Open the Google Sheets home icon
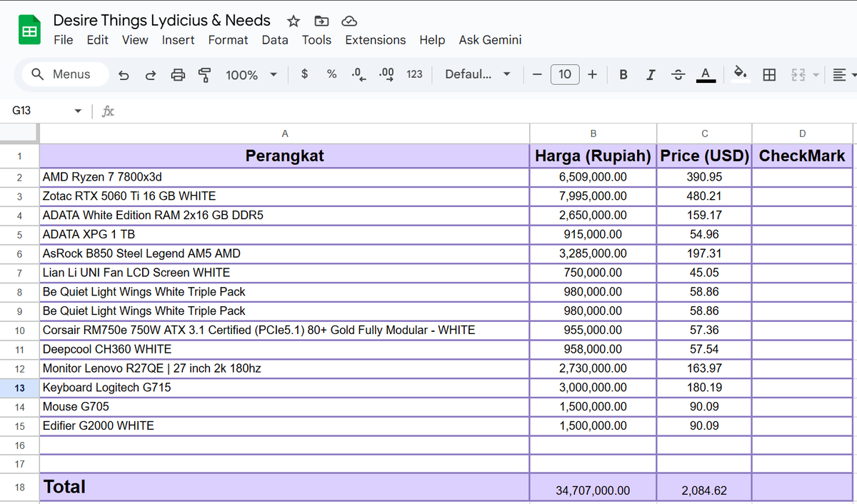 [x=29, y=31]
